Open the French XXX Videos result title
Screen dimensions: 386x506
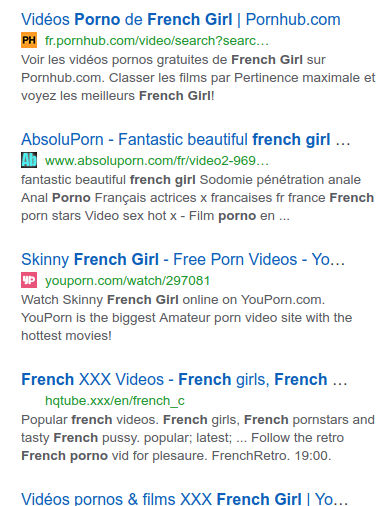click(x=184, y=379)
